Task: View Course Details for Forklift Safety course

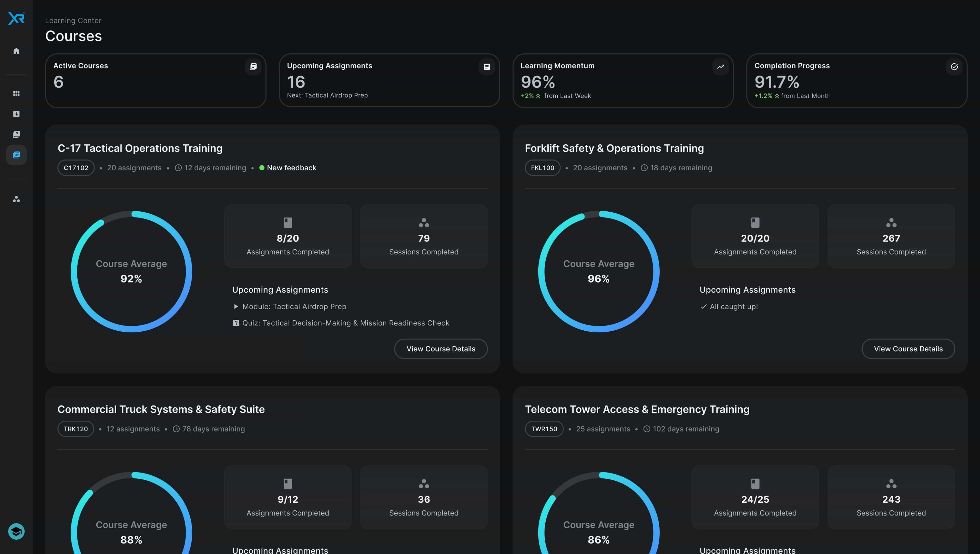Action: click(x=908, y=349)
